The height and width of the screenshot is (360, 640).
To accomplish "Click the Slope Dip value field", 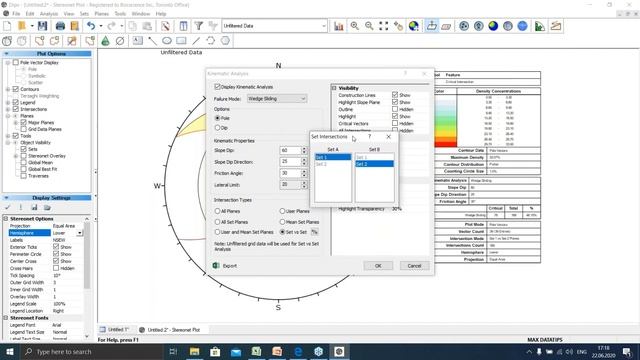I will point(290,150).
